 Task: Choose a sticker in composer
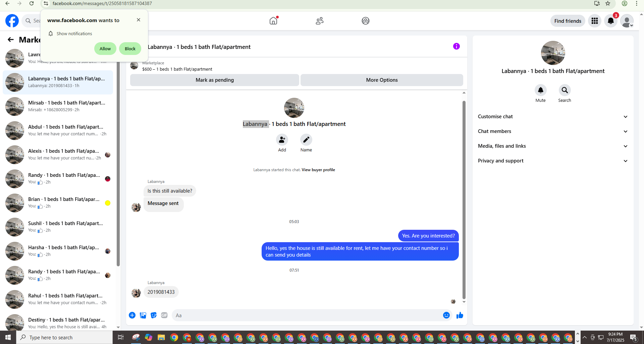coord(154,315)
